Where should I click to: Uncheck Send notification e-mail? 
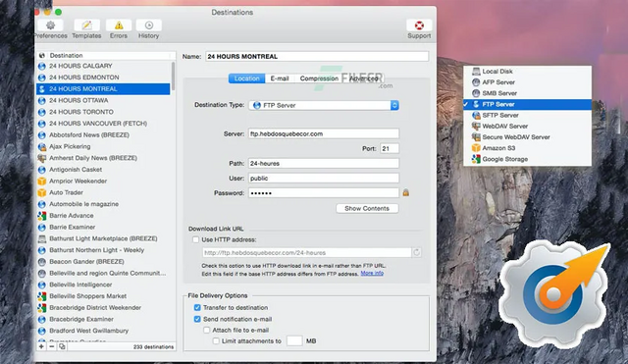[197, 319]
